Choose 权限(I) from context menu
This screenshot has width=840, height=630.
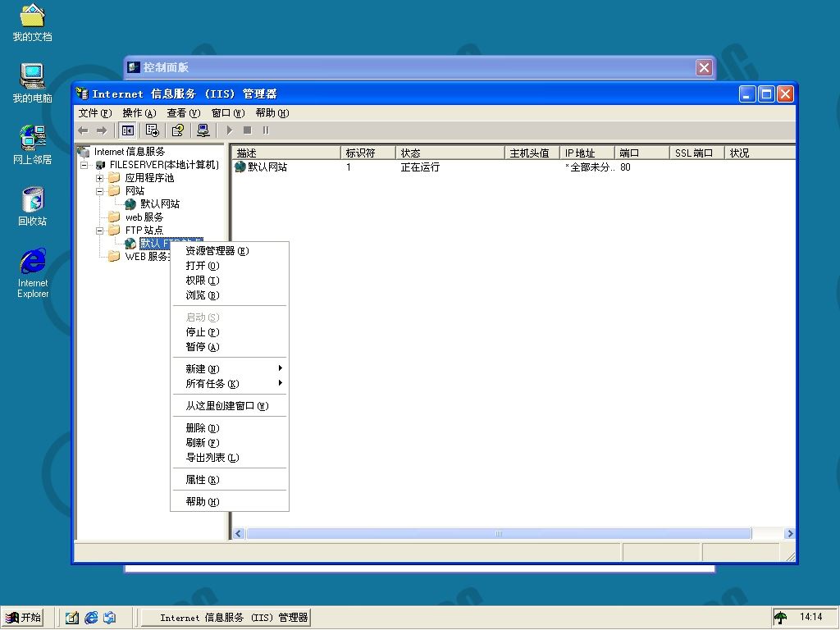(x=230, y=281)
